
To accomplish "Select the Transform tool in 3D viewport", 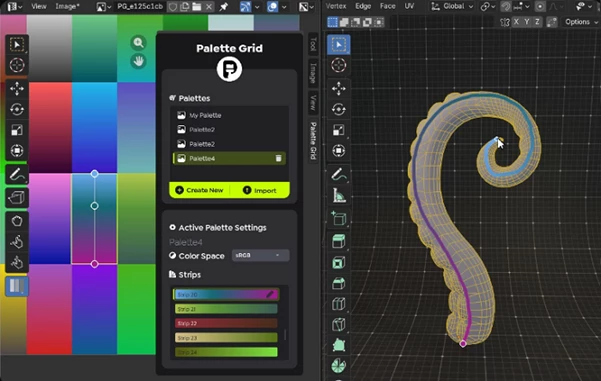I will [338, 151].
